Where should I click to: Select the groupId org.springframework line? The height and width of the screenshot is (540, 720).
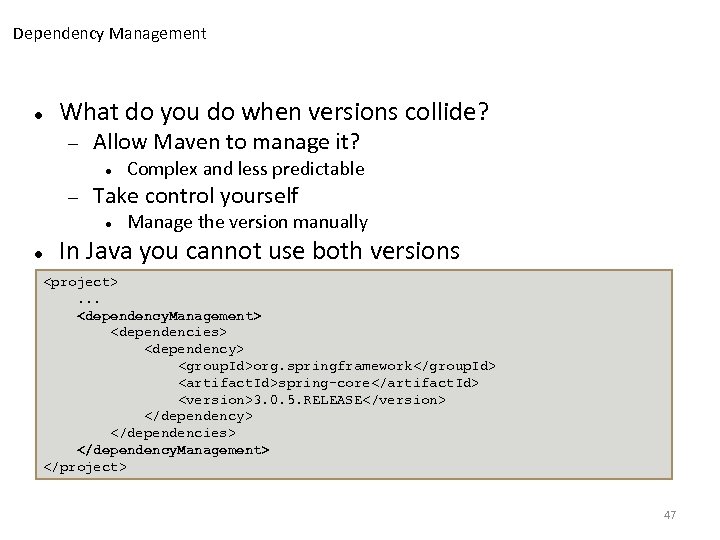click(337, 366)
